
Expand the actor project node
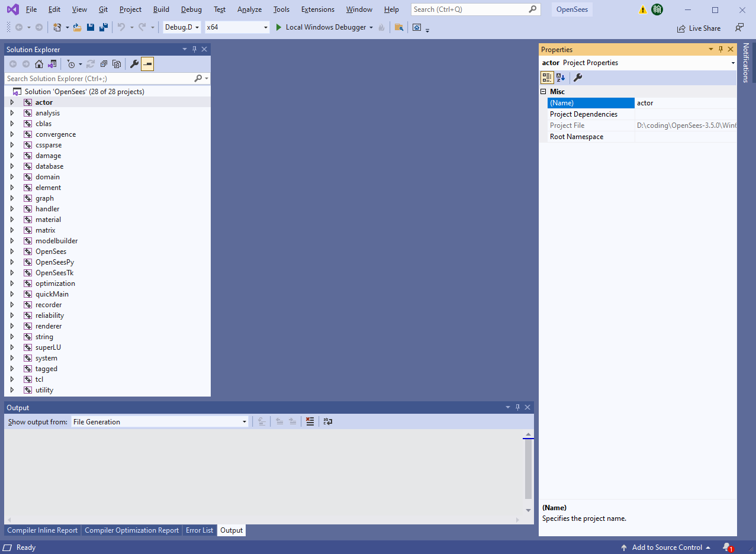12,102
